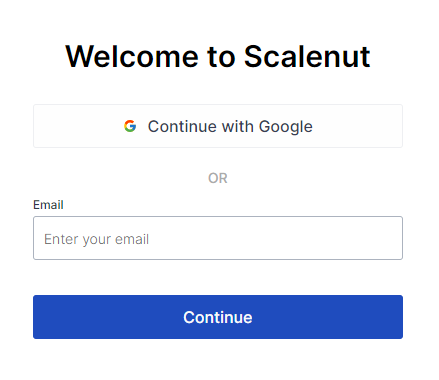
Task: Click the blue Continue button
Action: click(218, 317)
